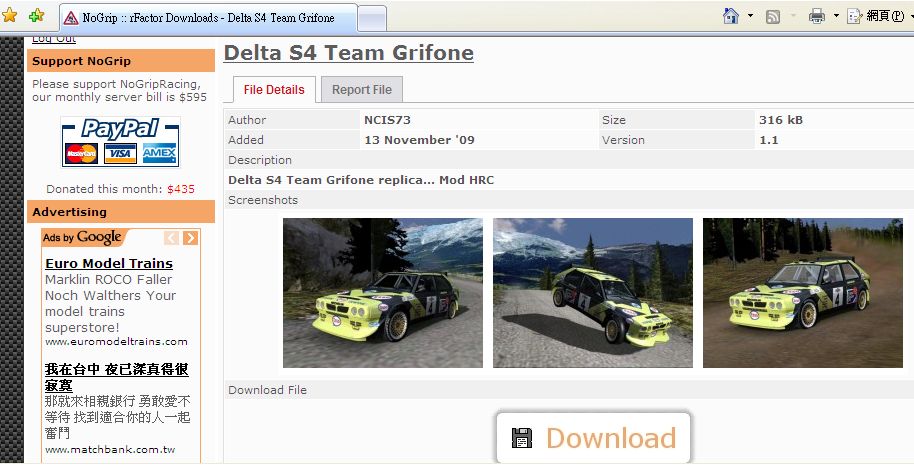Open the middle jumping car screenshot thumbnail
The image size is (914, 465).
pos(592,292)
